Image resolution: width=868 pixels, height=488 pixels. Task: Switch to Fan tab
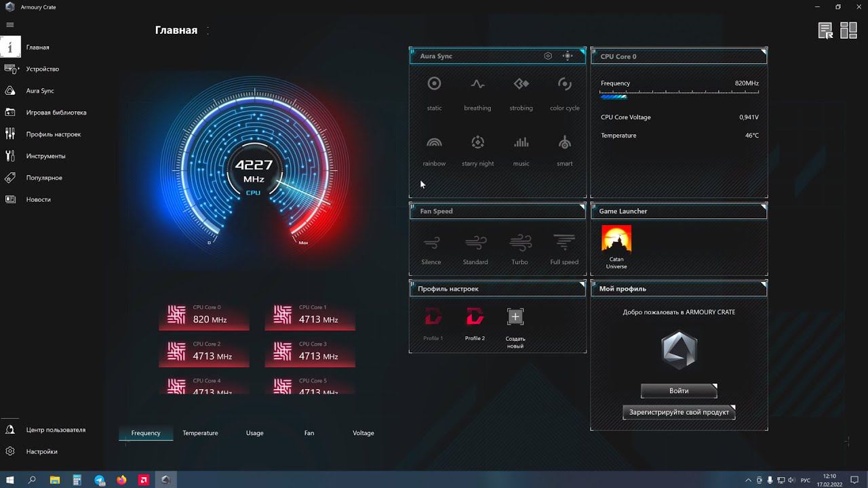coord(309,433)
